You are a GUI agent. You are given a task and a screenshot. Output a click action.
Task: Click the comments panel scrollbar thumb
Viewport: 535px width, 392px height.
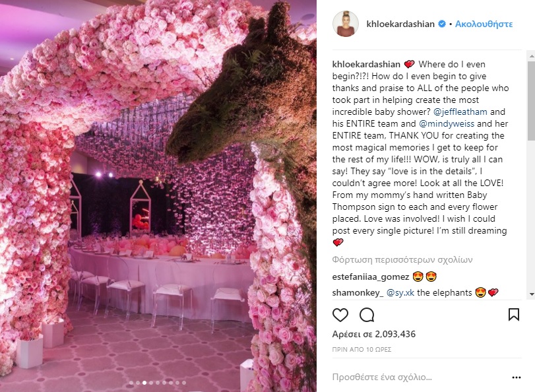pyautogui.click(x=532, y=101)
